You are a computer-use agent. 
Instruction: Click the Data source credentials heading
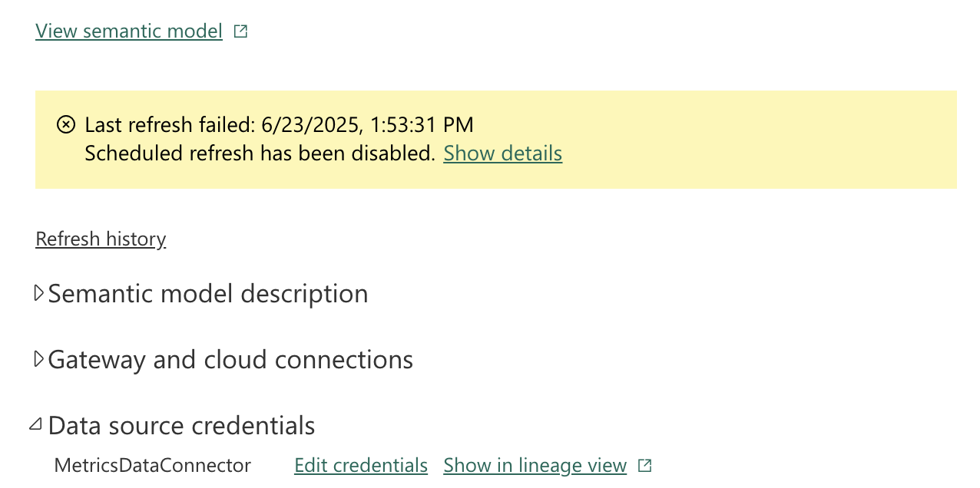tap(181, 425)
